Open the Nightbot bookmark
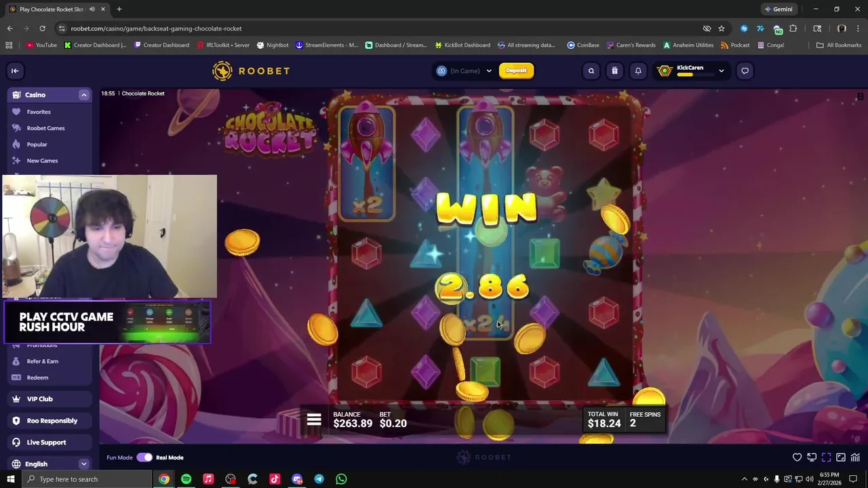 (x=273, y=45)
